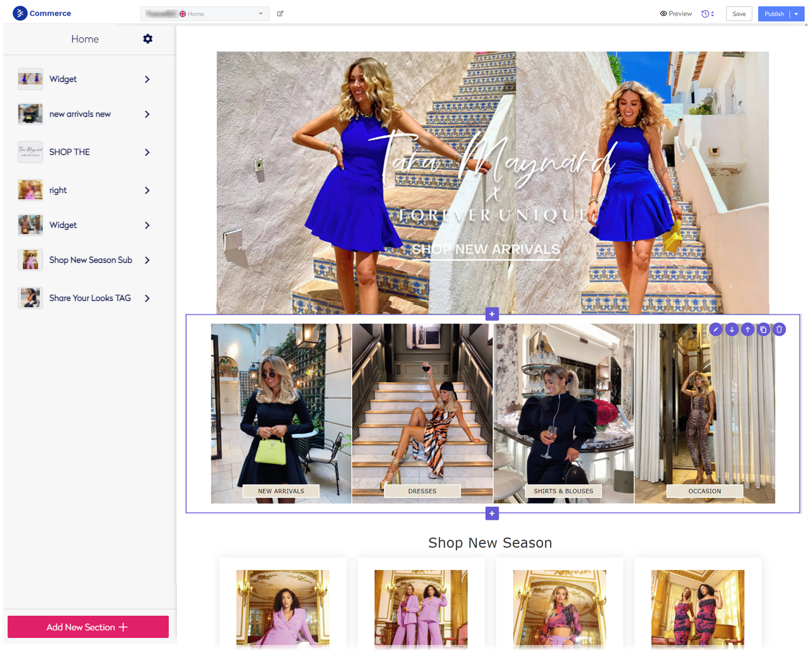Viewport: 812px width, 650px height.
Task: Expand second Widget section chevron
Action: click(x=147, y=225)
